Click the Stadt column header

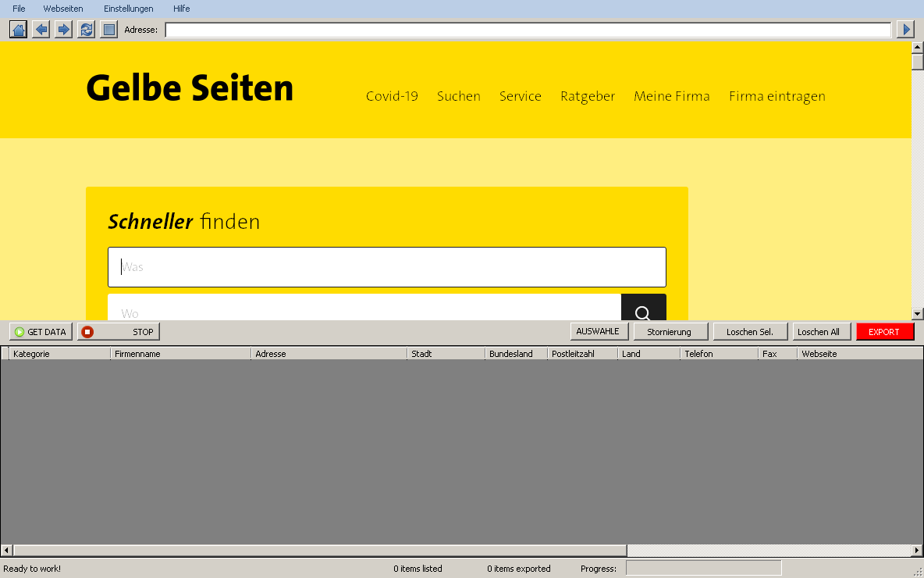tap(446, 354)
